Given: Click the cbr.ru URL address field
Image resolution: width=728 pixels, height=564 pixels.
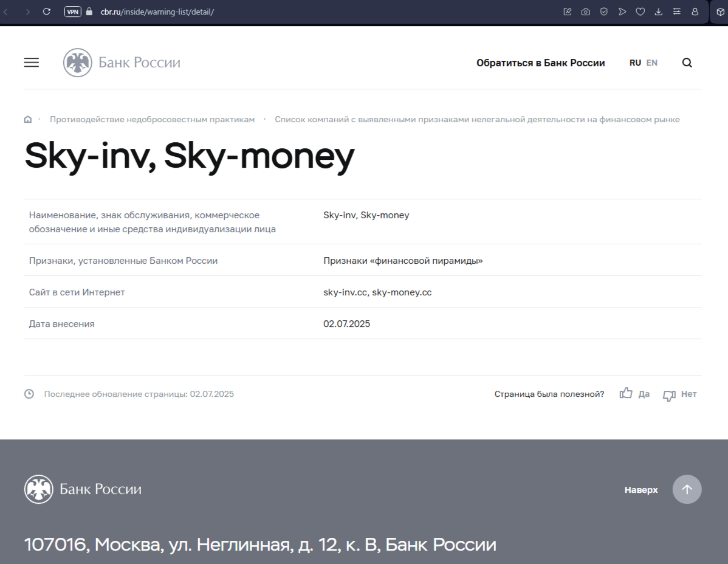Looking at the screenshot, I should pos(157,12).
